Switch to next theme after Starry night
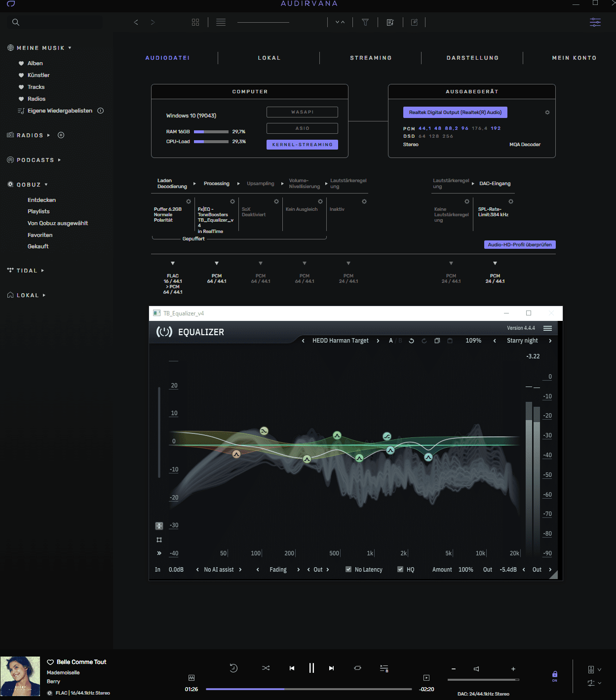The width and height of the screenshot is (616, 700). coord(550,341)
